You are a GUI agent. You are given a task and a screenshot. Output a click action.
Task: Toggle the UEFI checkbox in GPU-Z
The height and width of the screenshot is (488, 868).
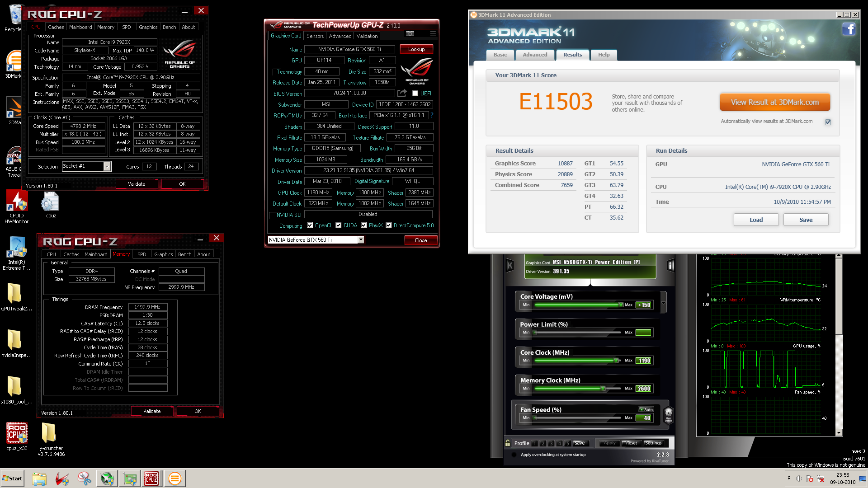tap(415, 94)
